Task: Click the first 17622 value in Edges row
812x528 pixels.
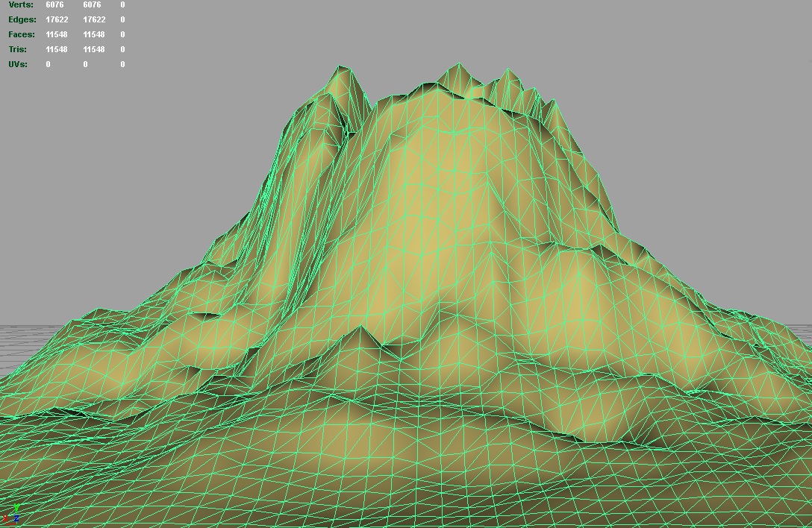Action: point(57,19)
